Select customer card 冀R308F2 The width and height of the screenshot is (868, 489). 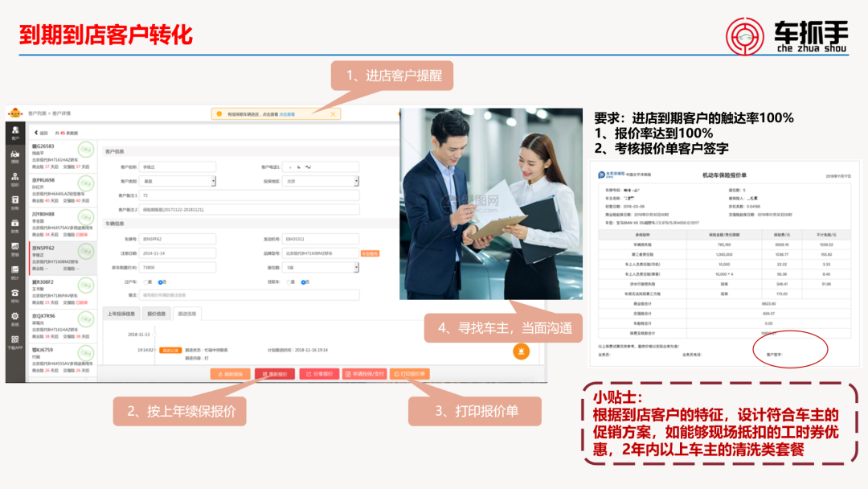click(63, 292)
